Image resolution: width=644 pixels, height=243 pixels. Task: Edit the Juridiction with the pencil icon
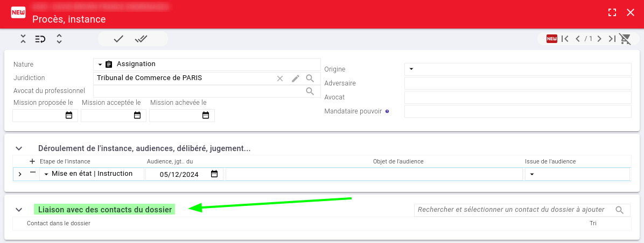point(295,78)
